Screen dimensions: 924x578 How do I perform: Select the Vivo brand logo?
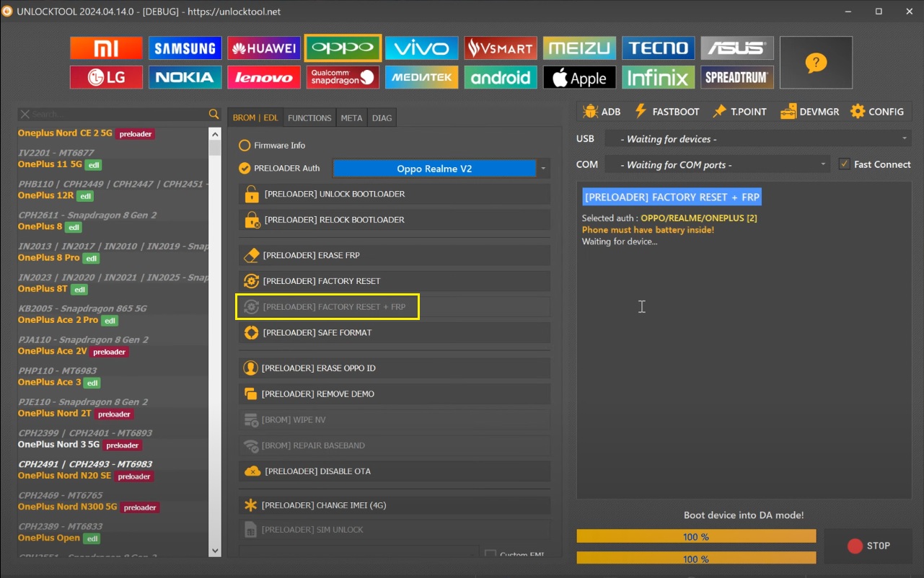pos(422,48)
